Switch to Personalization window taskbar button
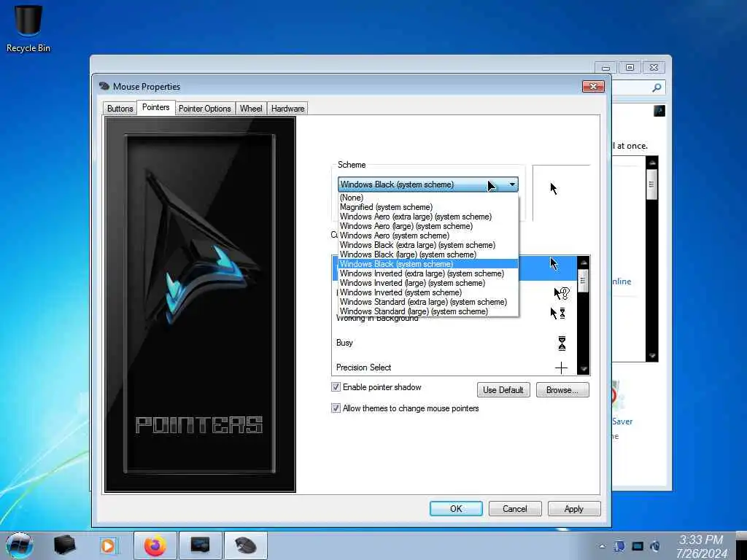The height and width of the screenshot is (560, 747). coord(200,545)
